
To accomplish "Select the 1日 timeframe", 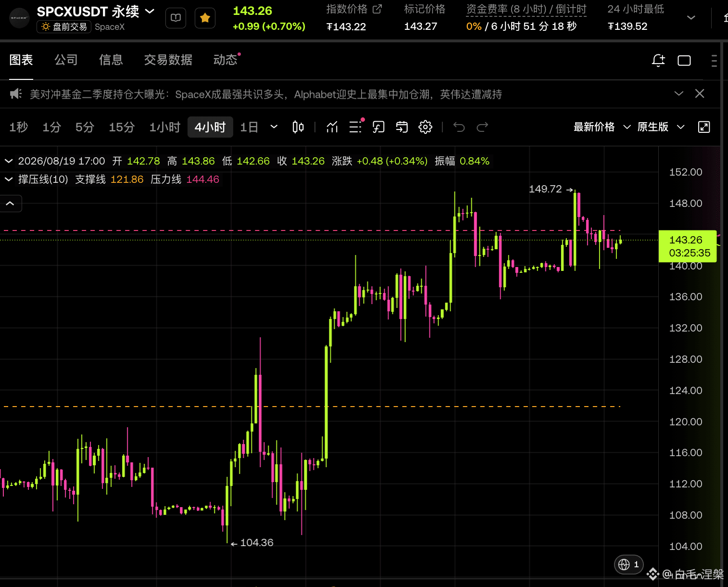I will [x=249, y=127].
